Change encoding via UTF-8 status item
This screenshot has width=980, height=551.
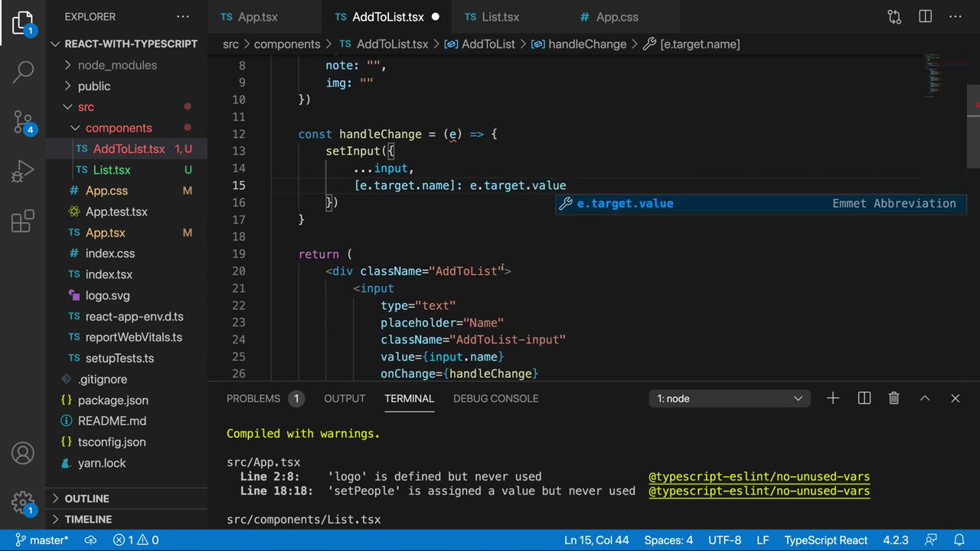724,540
